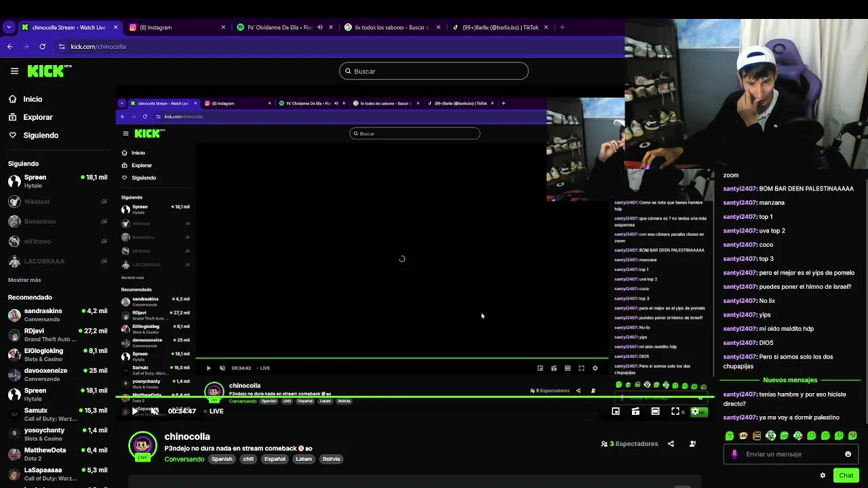Click the leftmost quick emote above message box

click(x=730, y=436)
